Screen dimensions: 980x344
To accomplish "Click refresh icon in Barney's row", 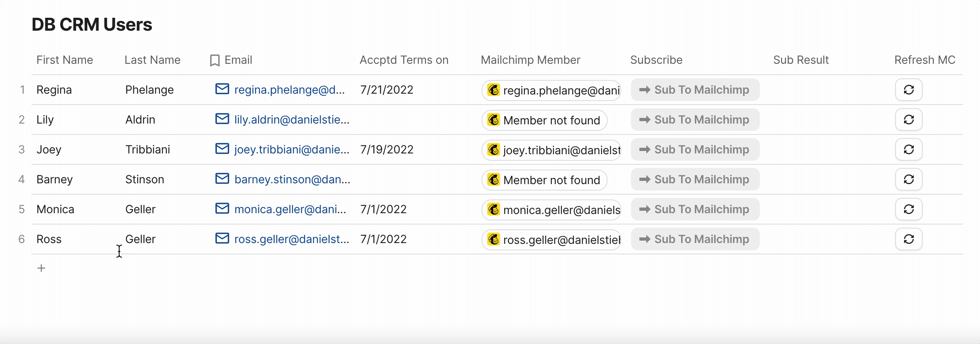I will click(908, 179).
